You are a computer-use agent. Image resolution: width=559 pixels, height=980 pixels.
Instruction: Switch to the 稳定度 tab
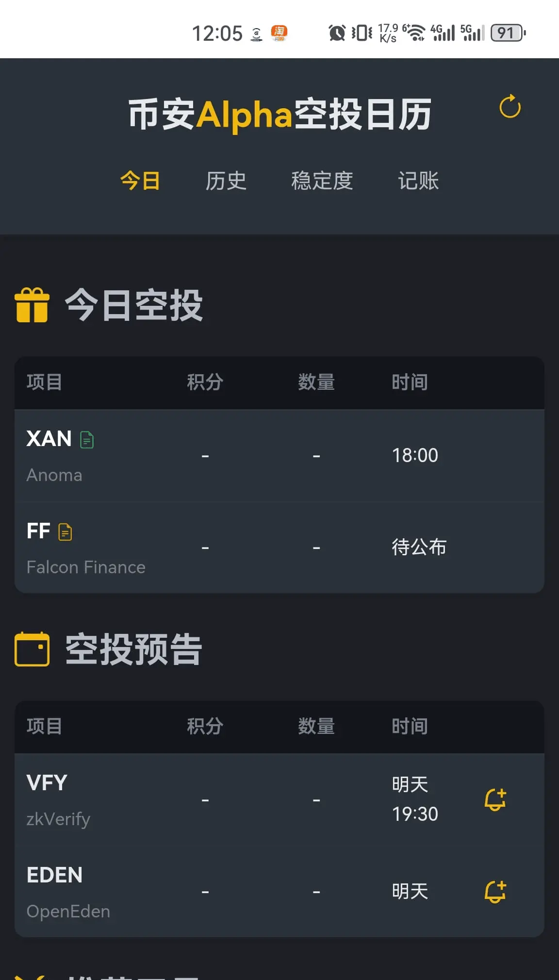pos(322,181)
